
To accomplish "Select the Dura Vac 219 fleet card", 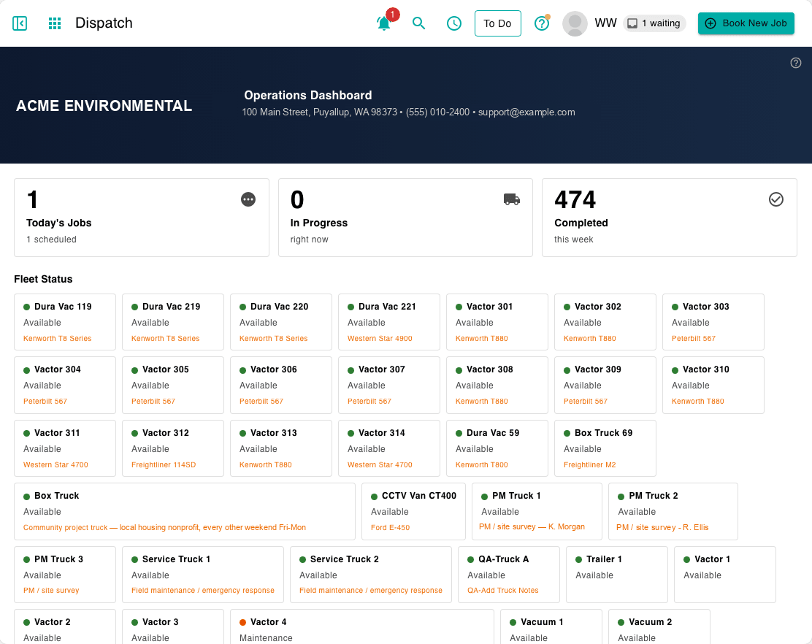I will point(173,322).
